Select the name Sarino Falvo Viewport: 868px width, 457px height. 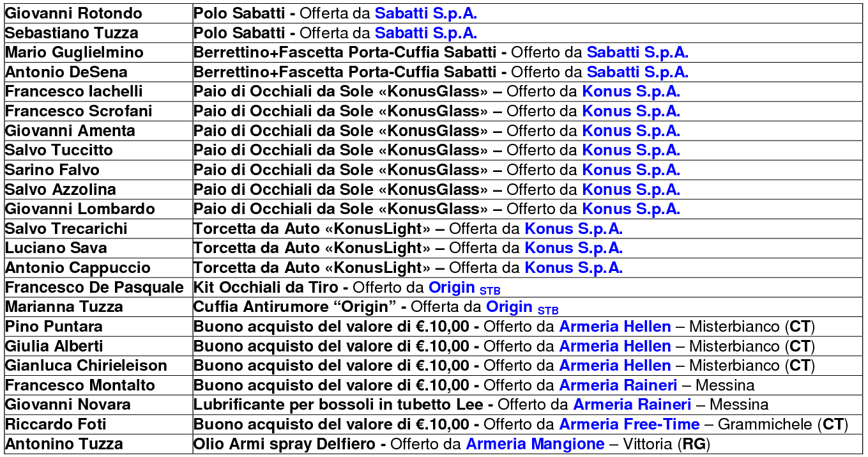tap(52, 170)
